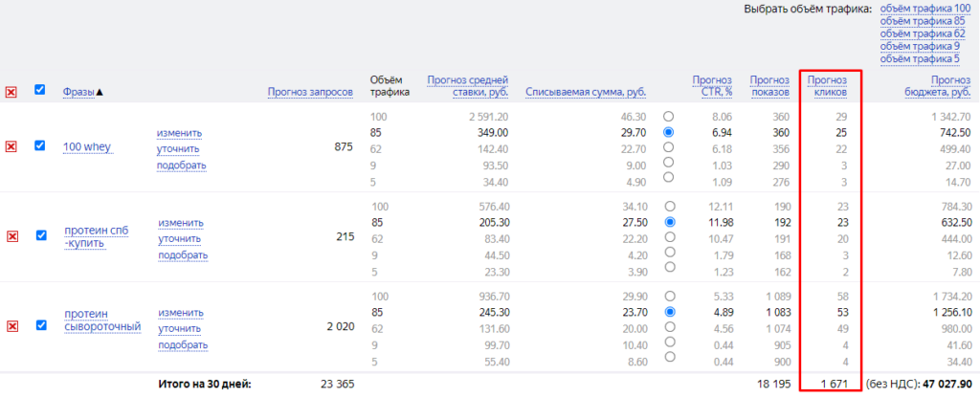Click 'изменить' for the '100 whey' phrase

coord(179,133)
